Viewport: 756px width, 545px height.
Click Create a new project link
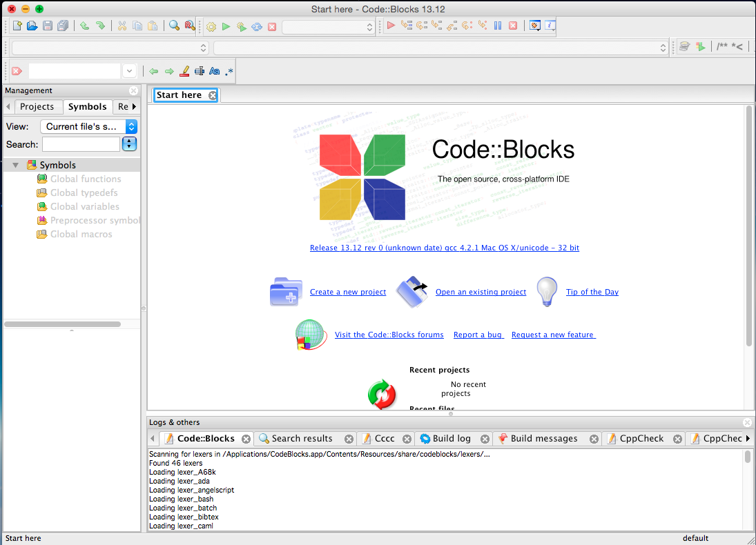tap(348, 292)
